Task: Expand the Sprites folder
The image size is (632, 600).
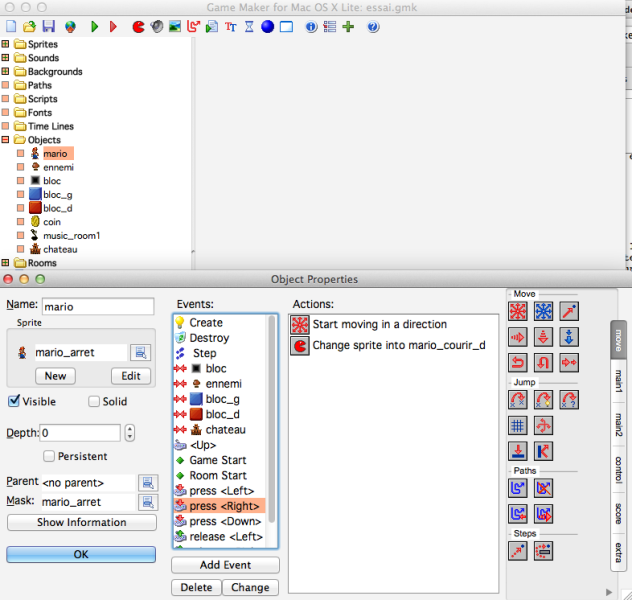Action: click(5, 44)
